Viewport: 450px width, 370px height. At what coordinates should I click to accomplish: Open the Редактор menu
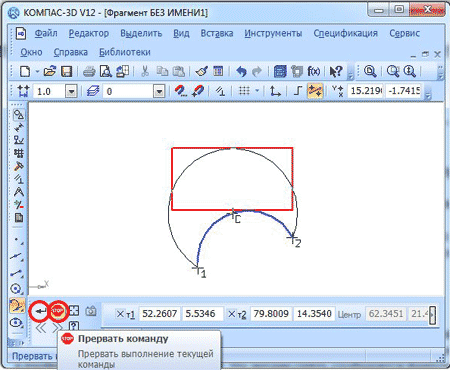click(x=89, y=33)
